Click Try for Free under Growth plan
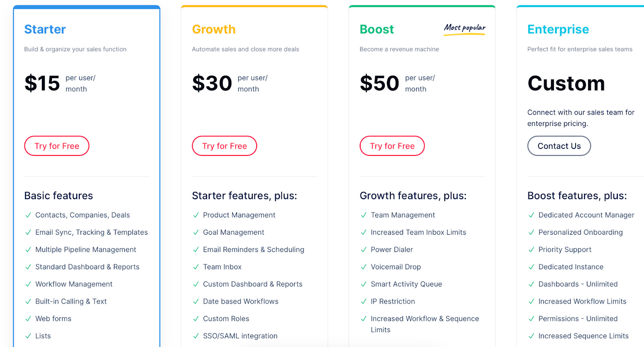Image resolution: width=644 pixels, height=347 pixels. click(225, 146)
